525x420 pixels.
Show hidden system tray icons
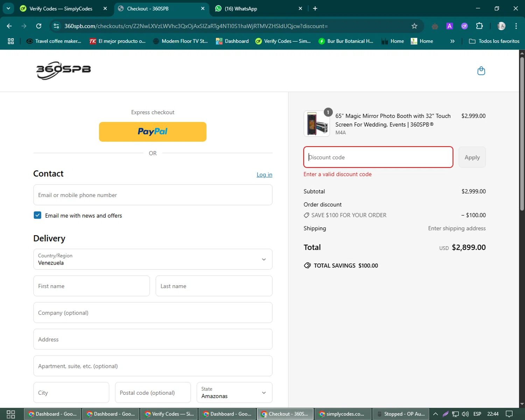point(435,414)
